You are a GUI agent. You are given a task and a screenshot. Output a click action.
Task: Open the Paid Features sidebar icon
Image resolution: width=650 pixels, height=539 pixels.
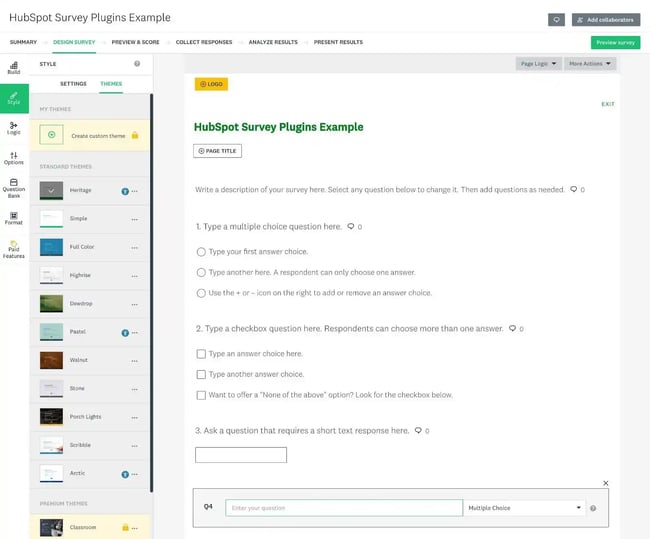pos(14,250)
